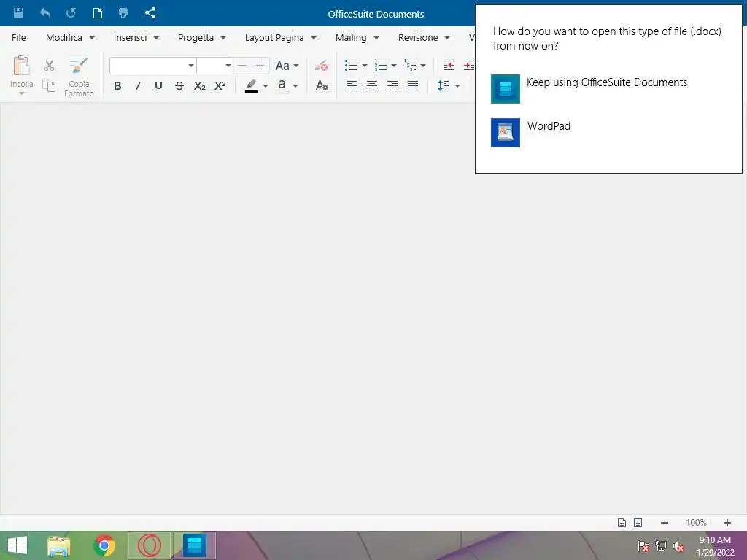Cut selection with scissors icon
Image resolution: width=747 pixels, height=560 pixels.
[49, 65]
